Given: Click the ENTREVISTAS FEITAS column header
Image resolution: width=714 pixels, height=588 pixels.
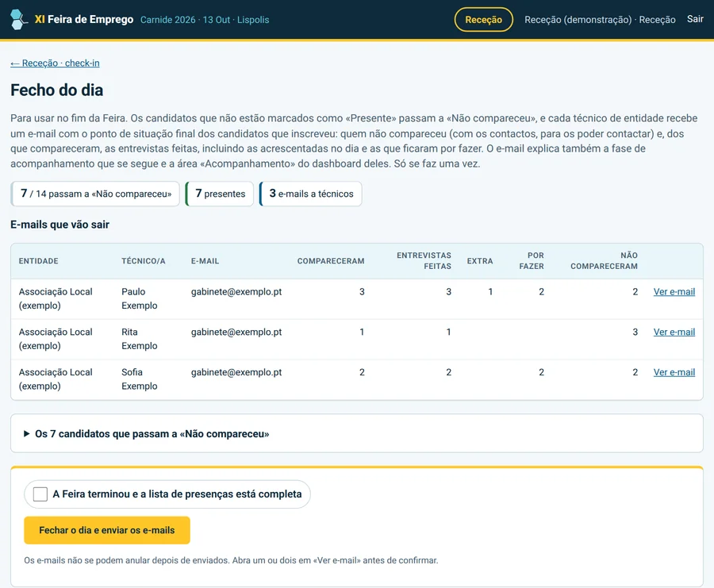Looking at the screenshot, I should coord(424,261).
